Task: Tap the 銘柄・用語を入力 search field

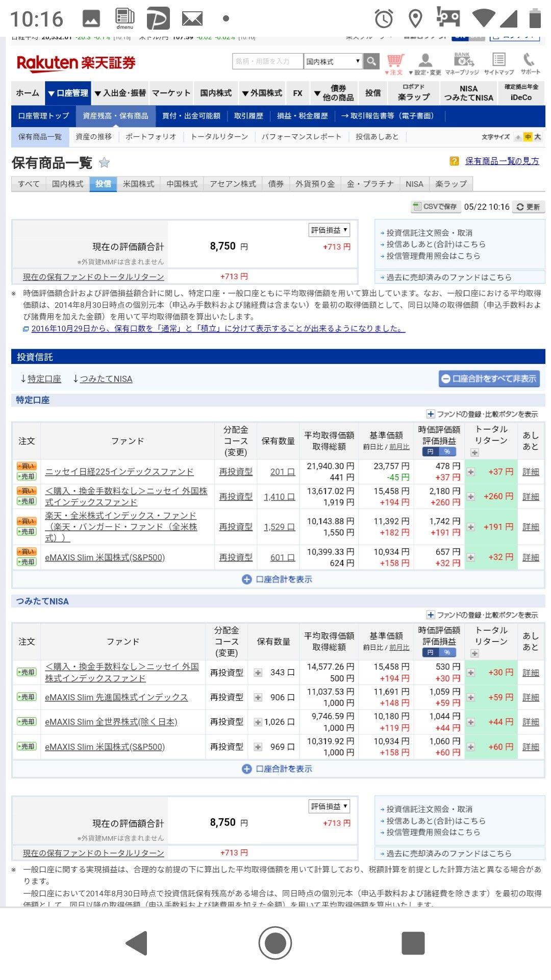Action: click(x=268, y=61)
